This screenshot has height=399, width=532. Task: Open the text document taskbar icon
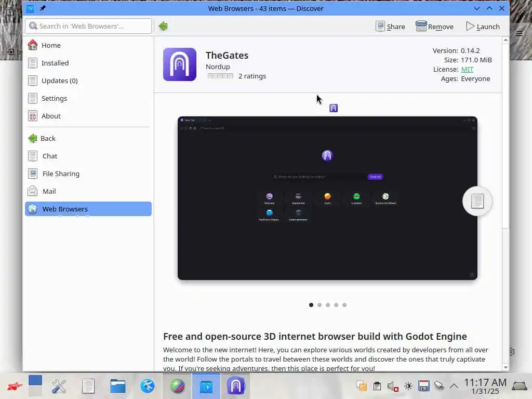pos(88,386)
